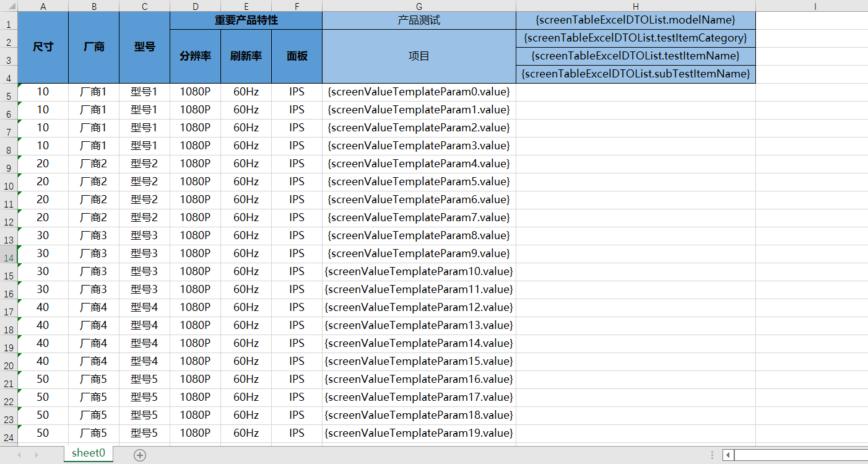Click the size 40 cell in row 17
Screen dimensions: 868x464
pos(43,308)
